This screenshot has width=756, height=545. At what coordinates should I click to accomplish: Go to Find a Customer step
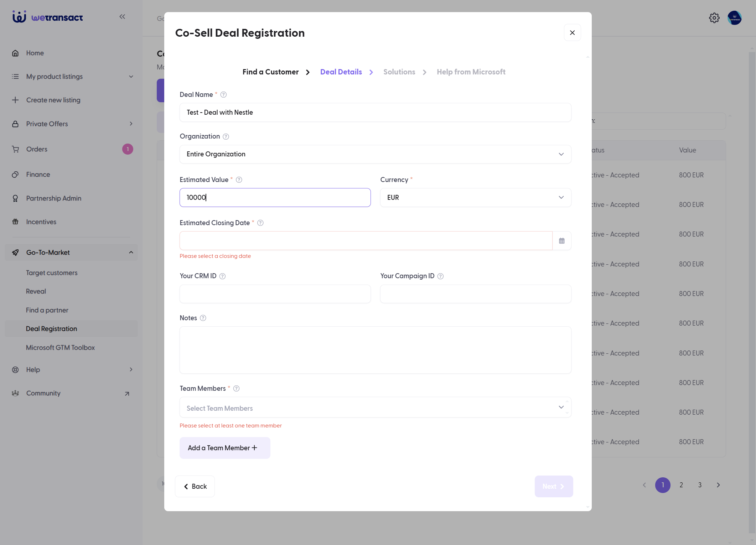point(270,72)
